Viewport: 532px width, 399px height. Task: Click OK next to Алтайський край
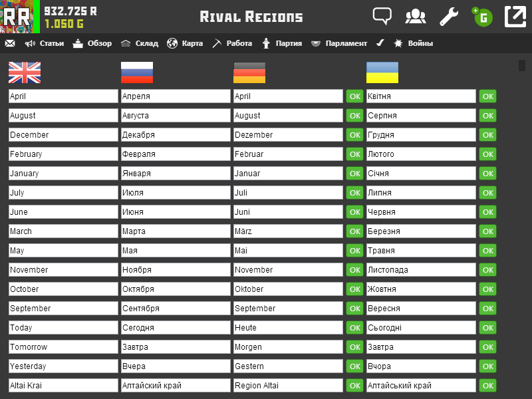488,386
